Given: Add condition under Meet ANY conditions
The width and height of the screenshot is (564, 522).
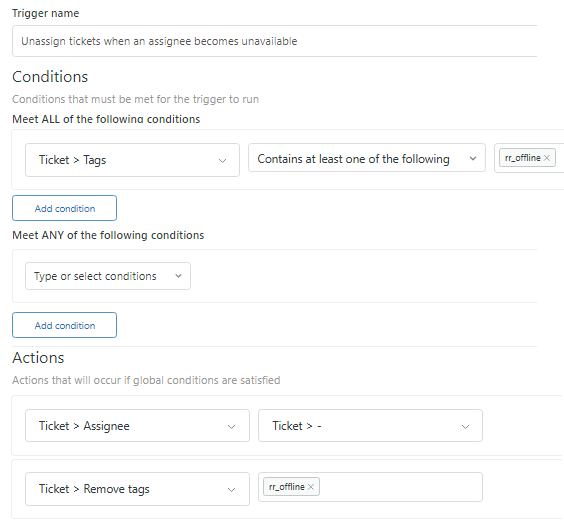Looking at the screenshot, I should [x=64, y=325].
